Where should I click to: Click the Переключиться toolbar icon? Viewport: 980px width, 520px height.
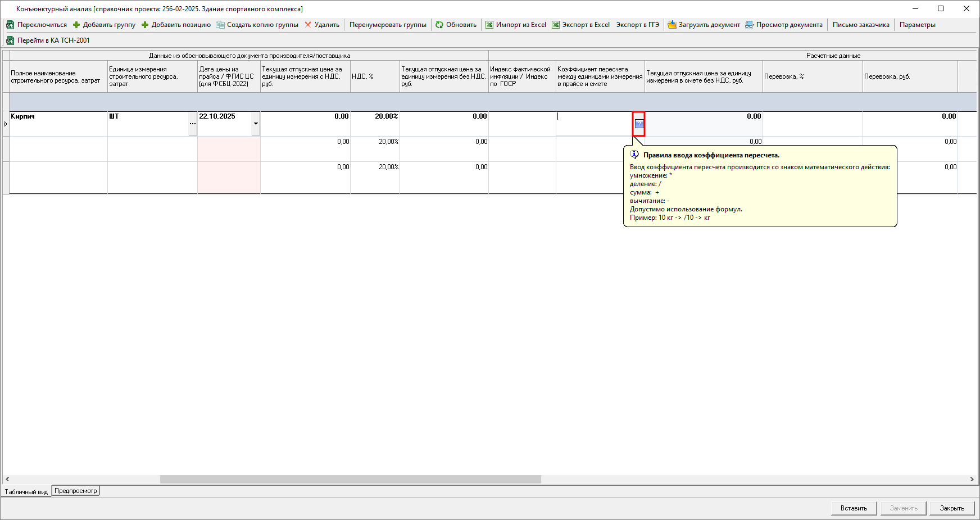point(10,25)
